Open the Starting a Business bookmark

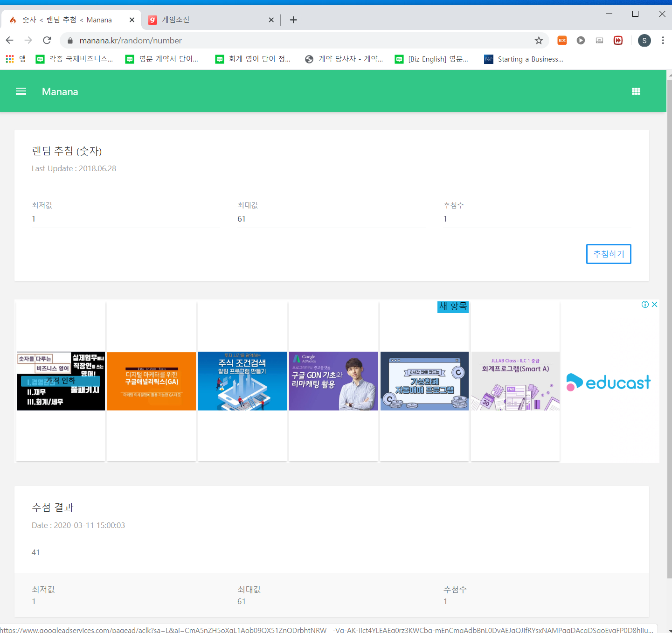click(524, 59)
